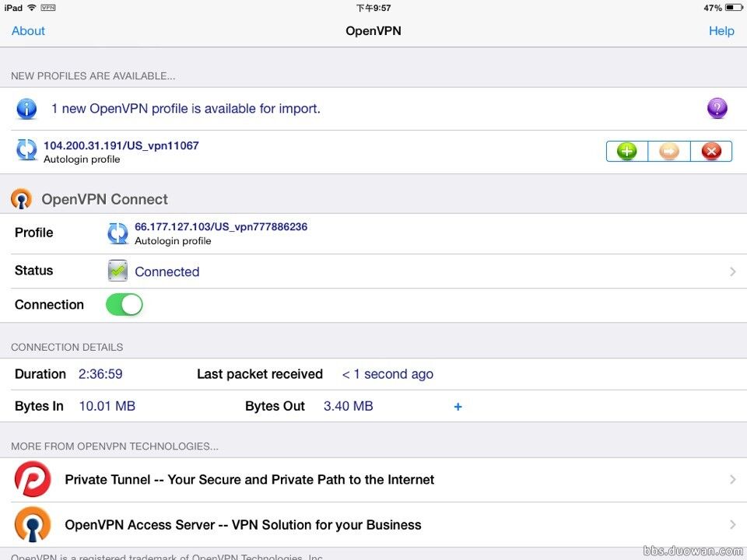The width and height of the screenshot is (747, 560).
Task: Tap the Private Tunnel logo icon
Action: click(x=33, y=479)
